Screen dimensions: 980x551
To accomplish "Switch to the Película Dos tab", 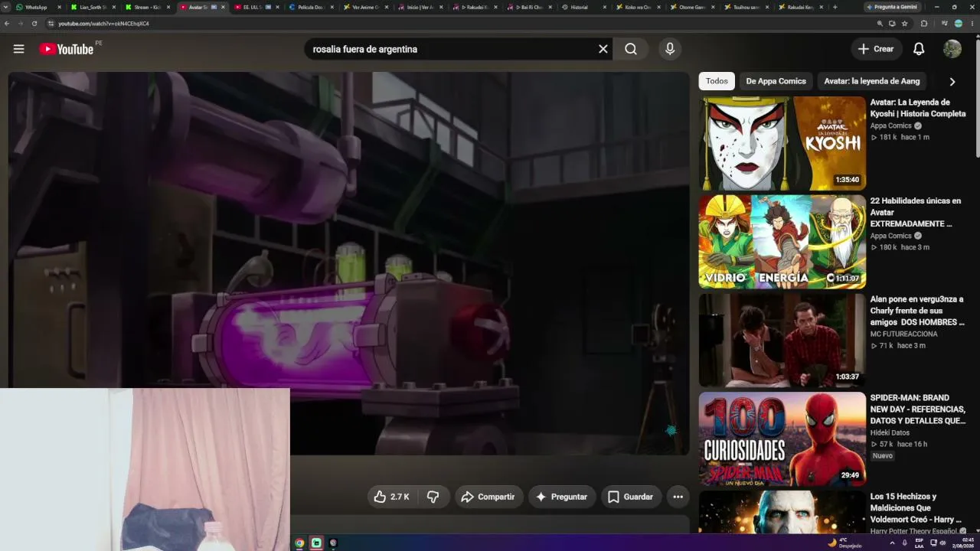I will [313, 7].
